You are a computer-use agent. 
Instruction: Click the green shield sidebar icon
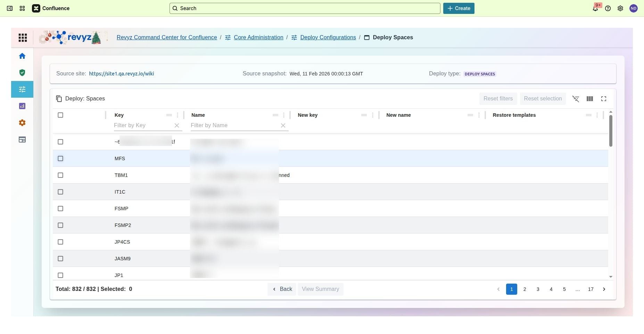(22, 73)
